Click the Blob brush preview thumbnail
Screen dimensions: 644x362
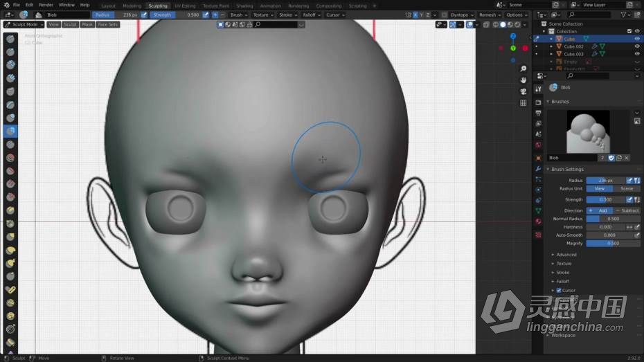588,132
